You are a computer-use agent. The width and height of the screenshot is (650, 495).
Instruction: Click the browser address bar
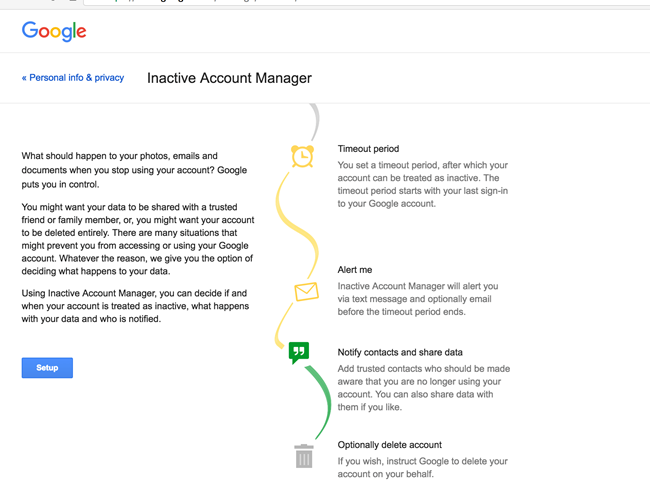366,2
